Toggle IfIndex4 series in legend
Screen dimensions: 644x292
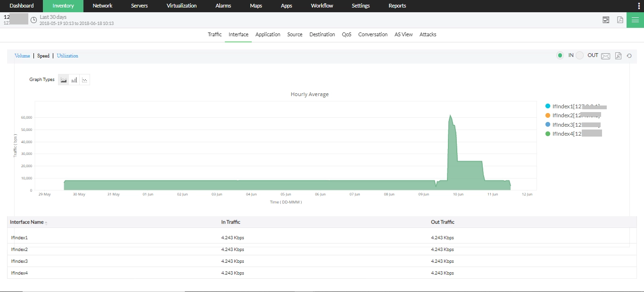[573, 134]
